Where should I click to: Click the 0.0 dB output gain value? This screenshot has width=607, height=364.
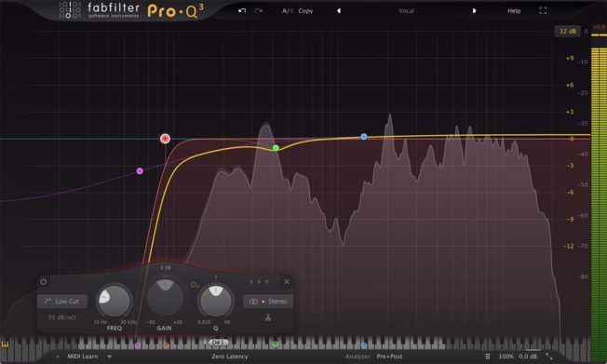click(x=528, y=357)
